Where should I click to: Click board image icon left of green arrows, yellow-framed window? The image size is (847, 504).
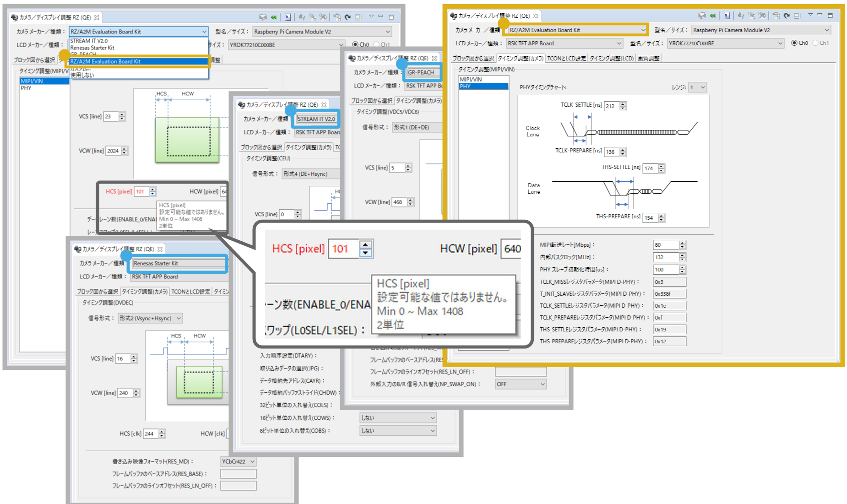702,16
